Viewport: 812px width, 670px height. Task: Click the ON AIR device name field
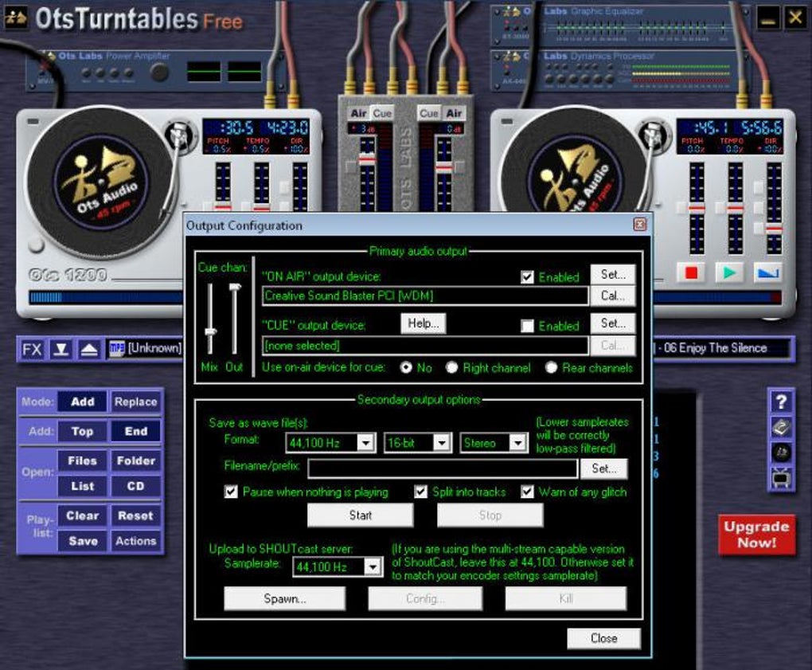[425, 296]
